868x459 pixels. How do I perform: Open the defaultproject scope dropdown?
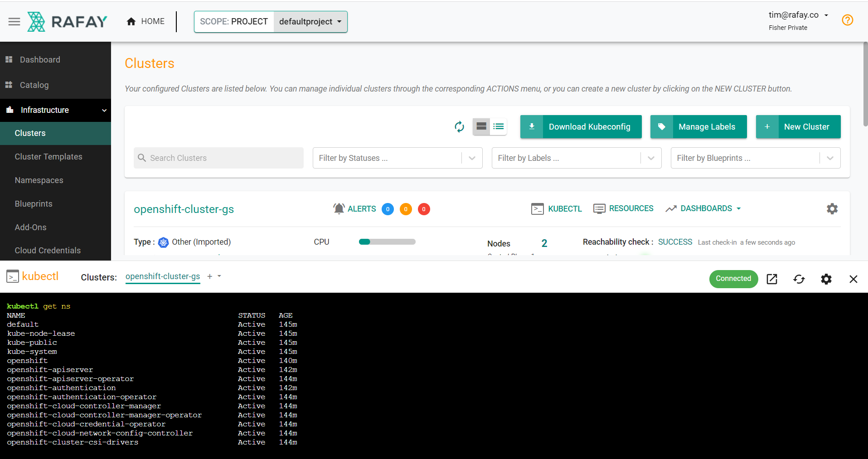coord(310,22)
